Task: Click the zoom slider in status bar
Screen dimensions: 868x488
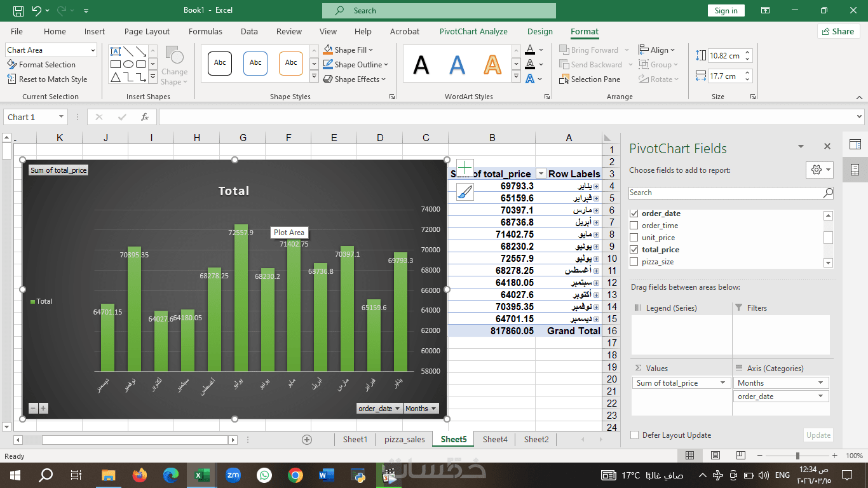Action: pos(797,456)
